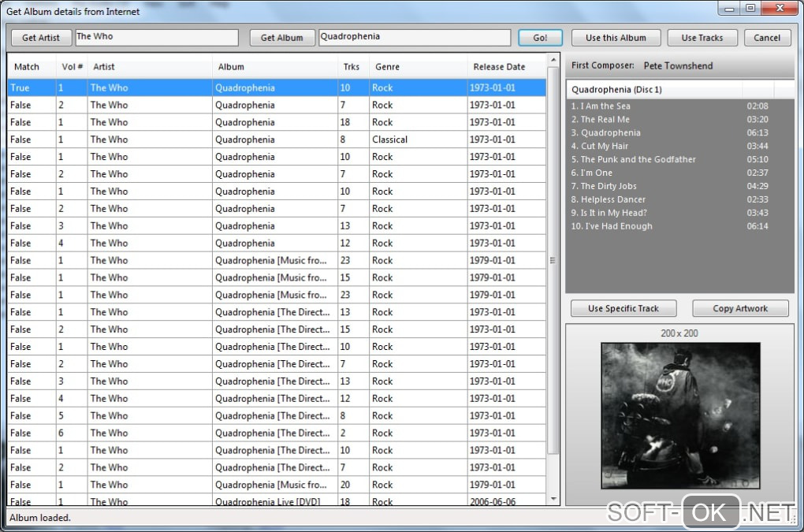Image resolution: width=804 pixels, height=532 pixels.
Task: Select the Classical genre Quadrophenia row
Action: (x=277, y=140)
